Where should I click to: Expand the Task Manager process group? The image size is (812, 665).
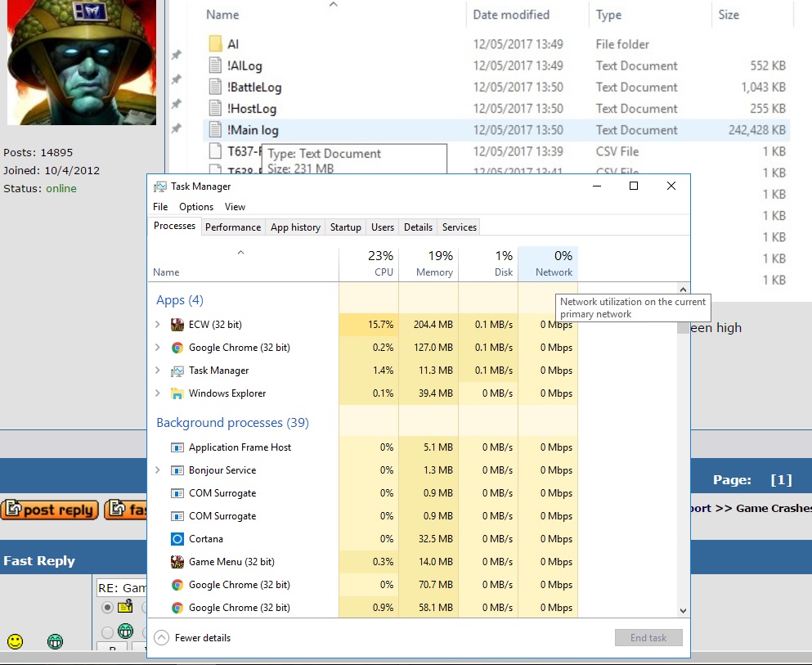pyautogui.click(x=158, y=371)
